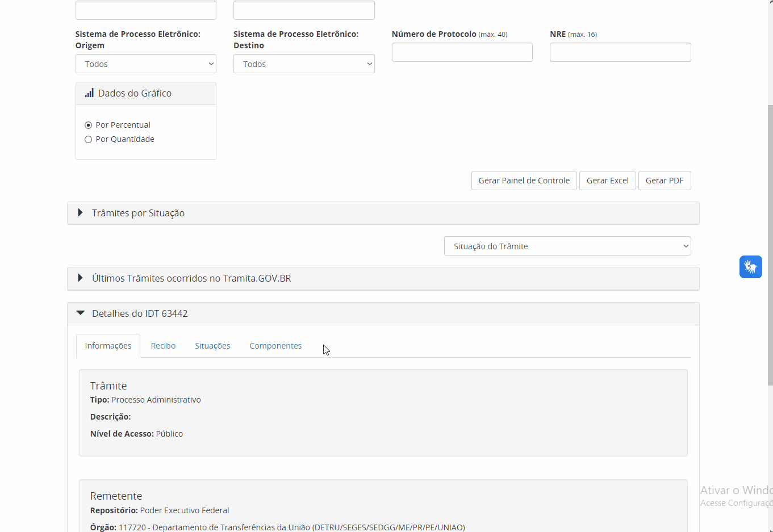This screenshot has width=773, height=532.
Task: Open the Sistema de Processo Eletrônico: Origem dropdown
Action: click(146, 64)
